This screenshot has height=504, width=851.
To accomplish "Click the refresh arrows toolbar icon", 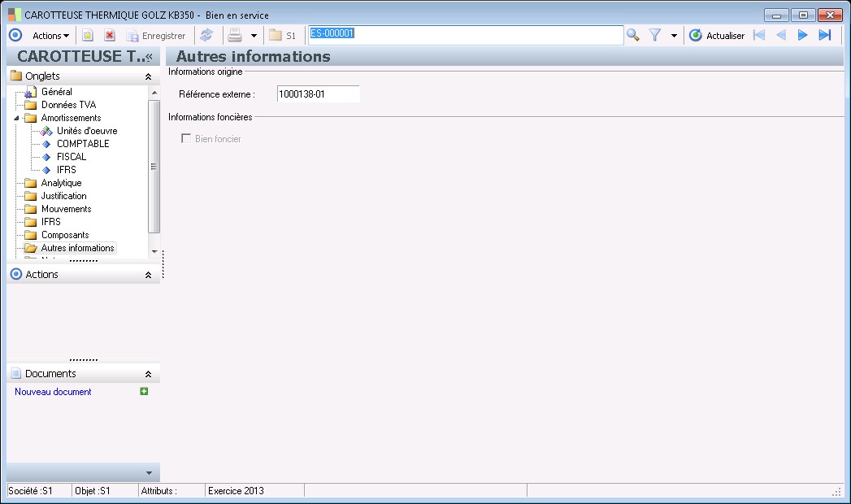I will point(206,35).
